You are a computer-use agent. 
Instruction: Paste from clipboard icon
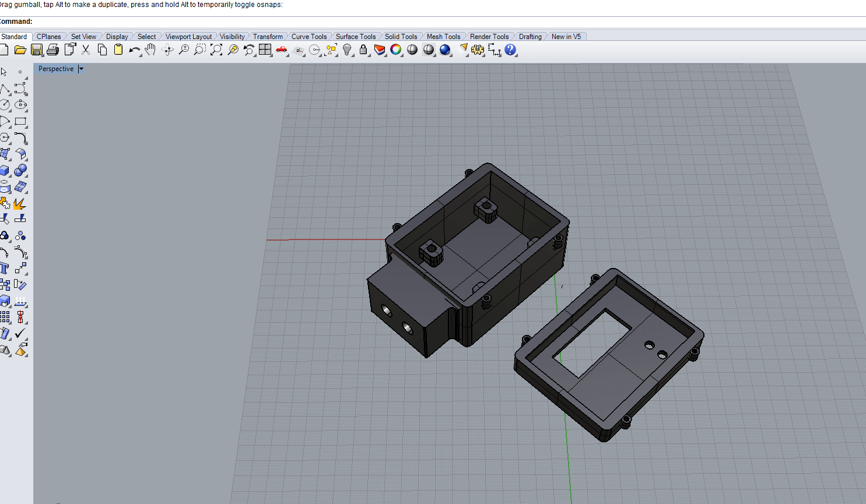[118, 50]
